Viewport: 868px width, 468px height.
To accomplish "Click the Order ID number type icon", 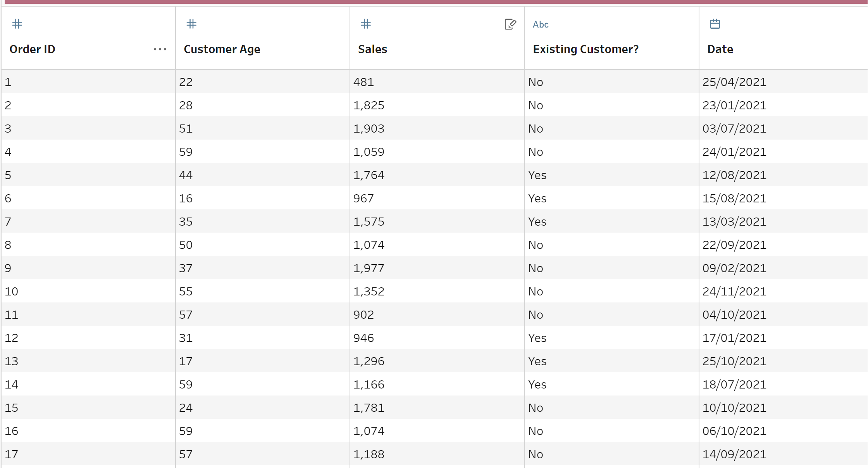I will click(17, 24).
